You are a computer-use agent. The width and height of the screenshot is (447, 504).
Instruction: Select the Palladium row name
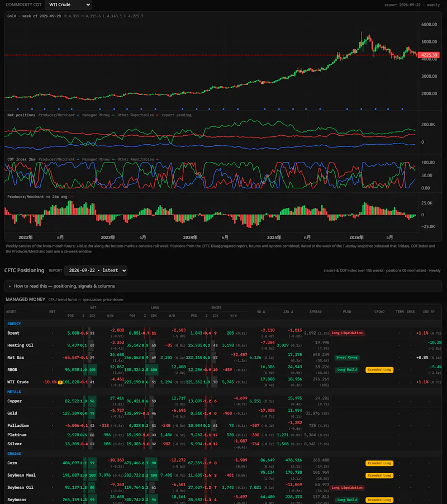[x=18, y=426]
